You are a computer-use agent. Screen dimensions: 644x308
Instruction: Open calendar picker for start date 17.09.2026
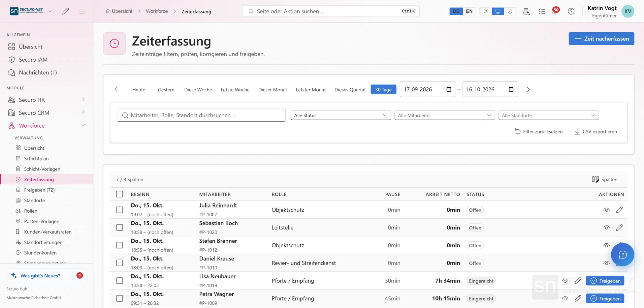(449, 89)
